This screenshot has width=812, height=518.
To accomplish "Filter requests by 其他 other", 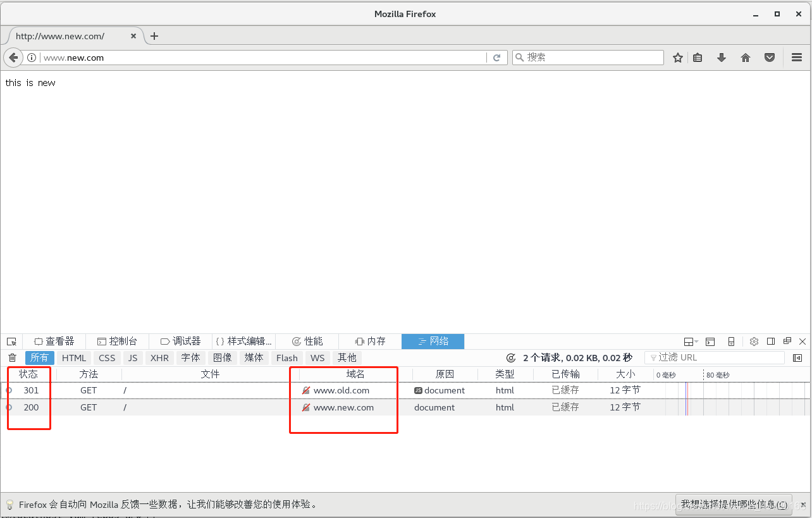I will click(347, 358).
